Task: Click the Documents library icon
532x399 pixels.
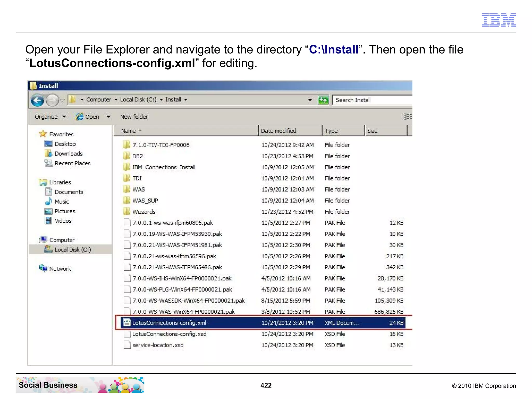Action: (x=49, y=192)
